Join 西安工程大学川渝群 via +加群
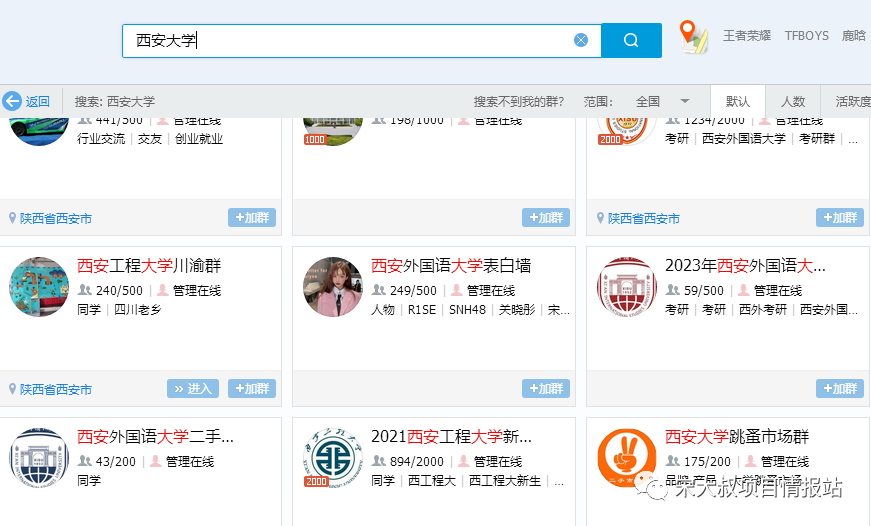 tap(252, 389)
